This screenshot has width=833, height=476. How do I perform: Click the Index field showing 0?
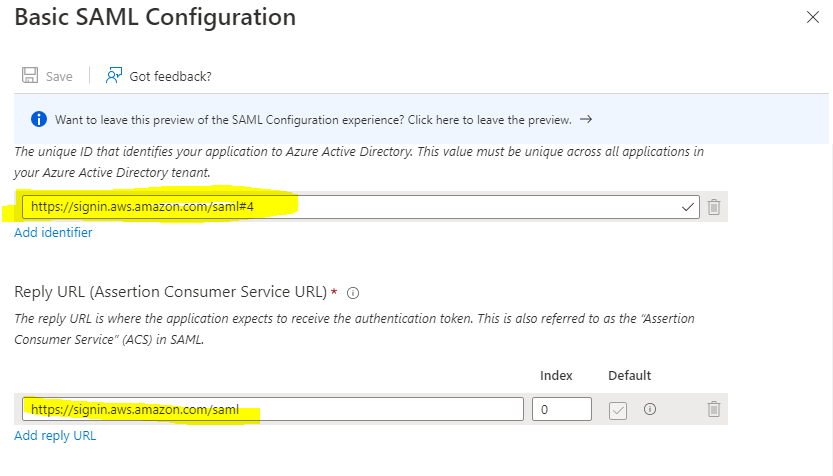[562, 409]
